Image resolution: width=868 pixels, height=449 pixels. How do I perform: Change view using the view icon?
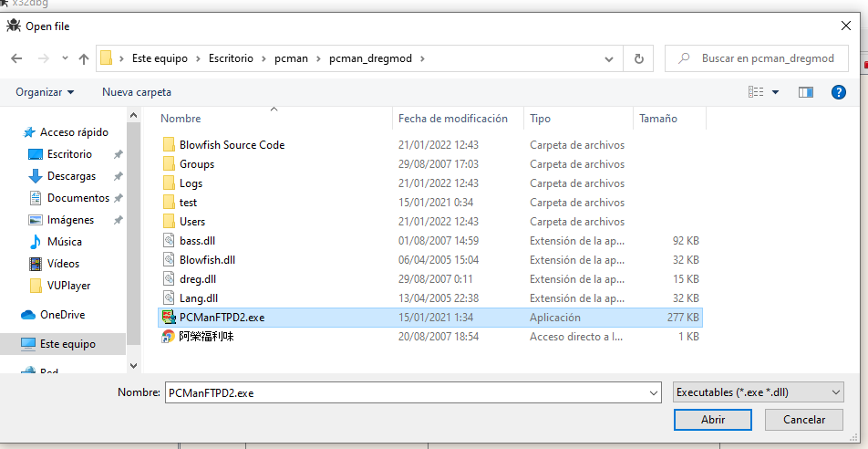[756, 92]
